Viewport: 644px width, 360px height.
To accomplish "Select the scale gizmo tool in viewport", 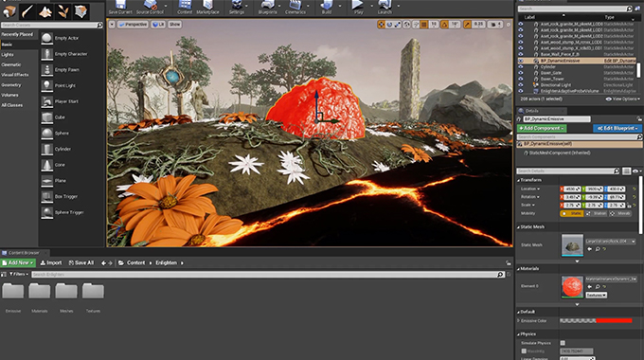I will (398, 25).
